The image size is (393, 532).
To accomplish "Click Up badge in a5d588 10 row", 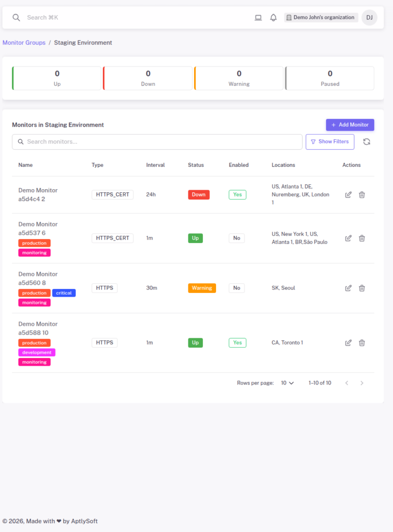I will coord(195,343).
